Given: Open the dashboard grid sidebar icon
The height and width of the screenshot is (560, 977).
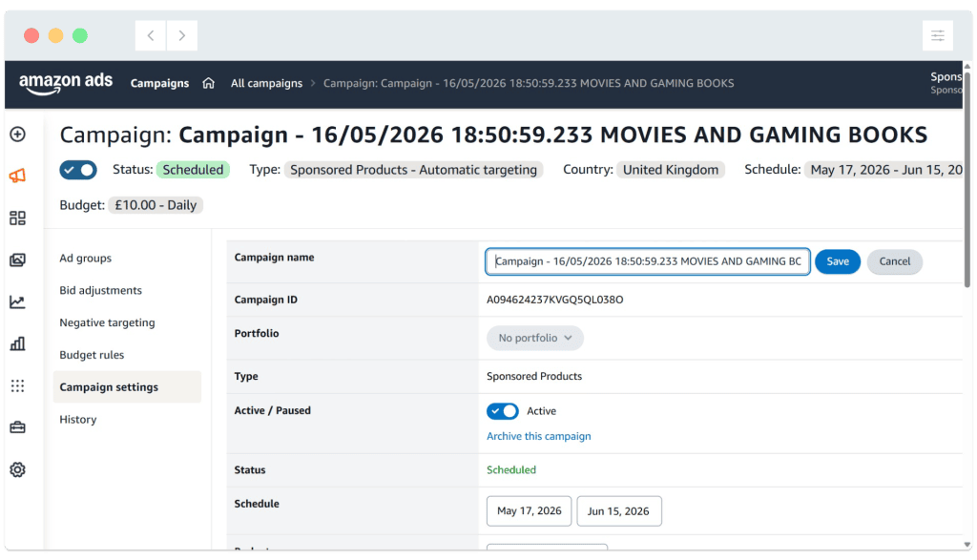Looking at the screenshot, I should (17, 218).
